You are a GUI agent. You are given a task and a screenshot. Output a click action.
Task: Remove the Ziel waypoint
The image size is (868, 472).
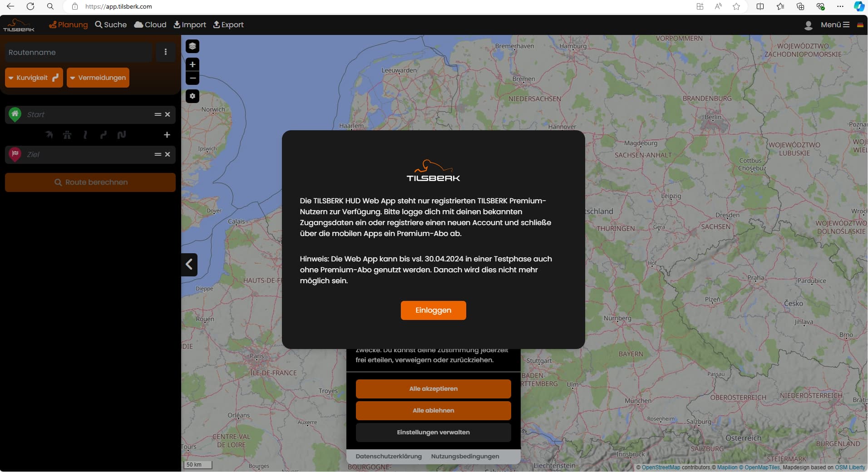coord(168,154)
